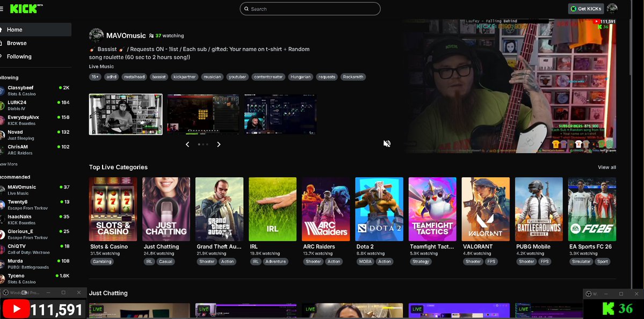Expand Show More in following list
Viewport: 644px width, 319px height.
9,164
